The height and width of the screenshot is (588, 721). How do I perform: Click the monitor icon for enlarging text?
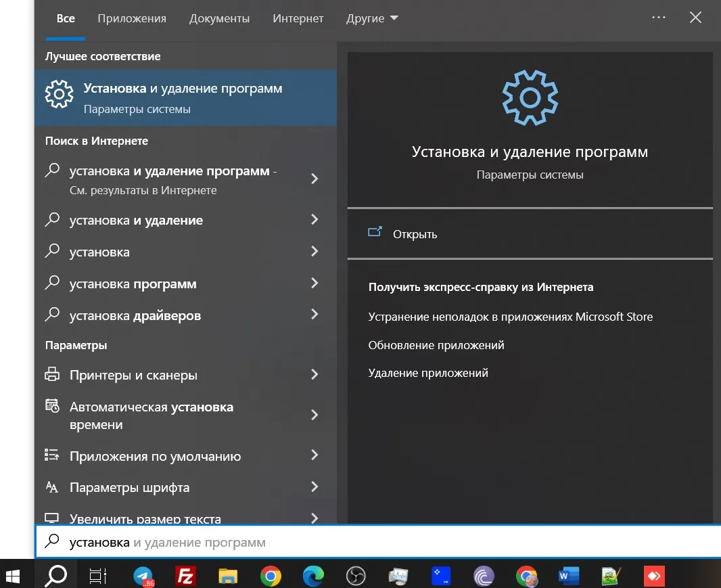point(51,518)
